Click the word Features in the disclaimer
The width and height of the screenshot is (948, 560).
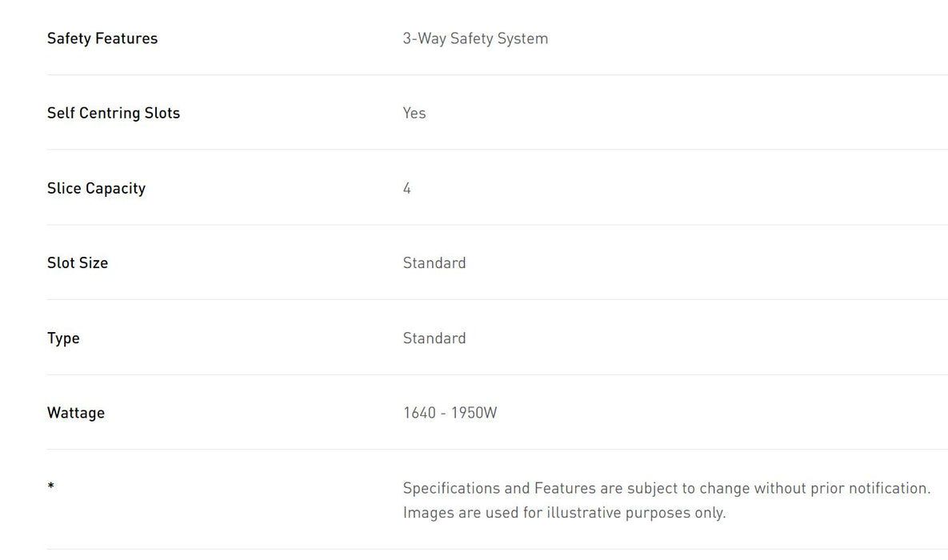tap(564, 488)
